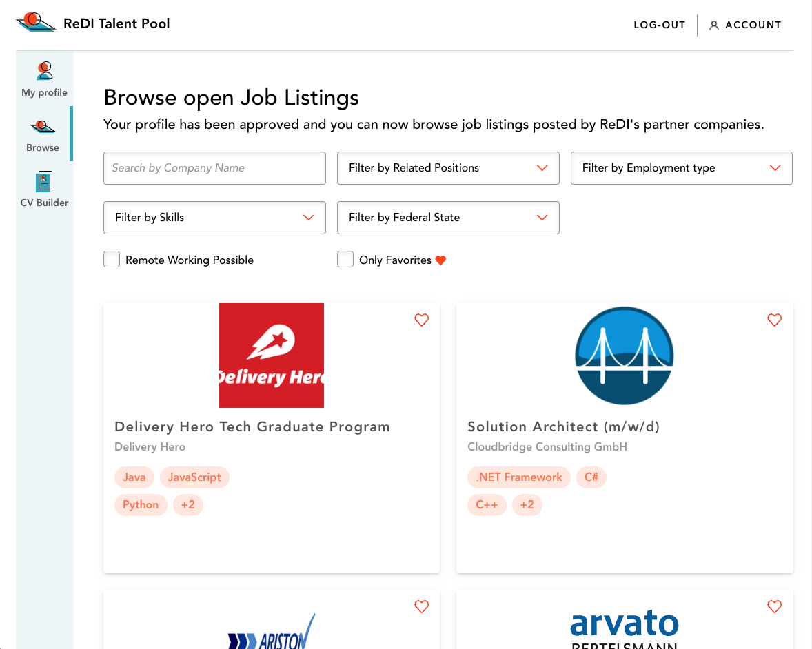
Task: Click the LOG-OUT link
Action: pos(659,25)
